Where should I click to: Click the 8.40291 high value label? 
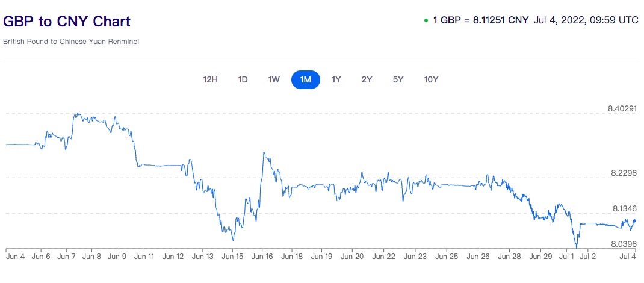tap(622, 109)
